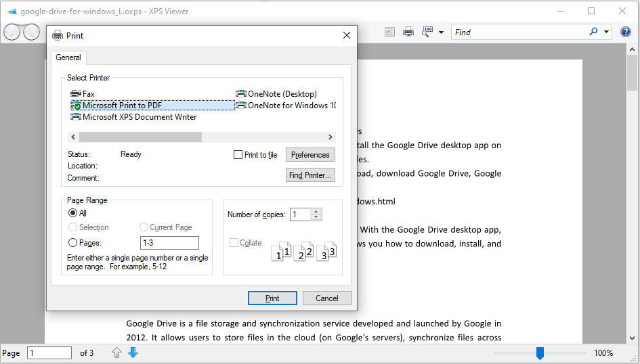The image size is (640, 364).
Task: Select the All page range option
Action: click(72, 212)
